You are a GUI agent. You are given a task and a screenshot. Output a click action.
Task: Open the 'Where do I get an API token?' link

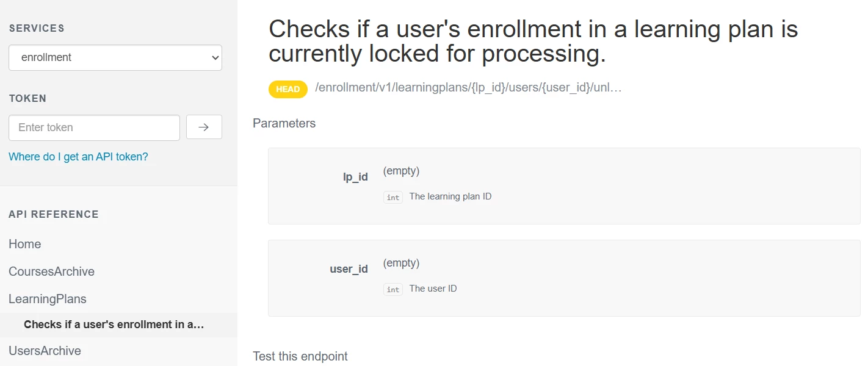[78, 157]
